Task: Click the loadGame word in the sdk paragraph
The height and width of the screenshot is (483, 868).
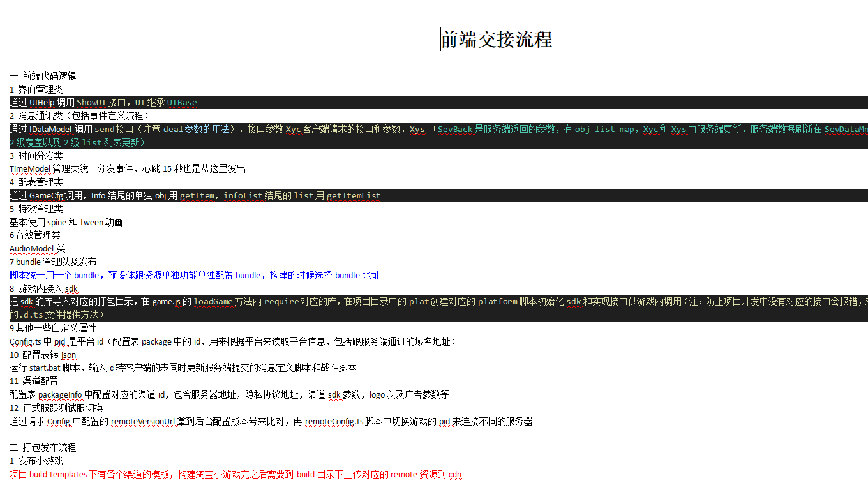Action: click(214, 301)
